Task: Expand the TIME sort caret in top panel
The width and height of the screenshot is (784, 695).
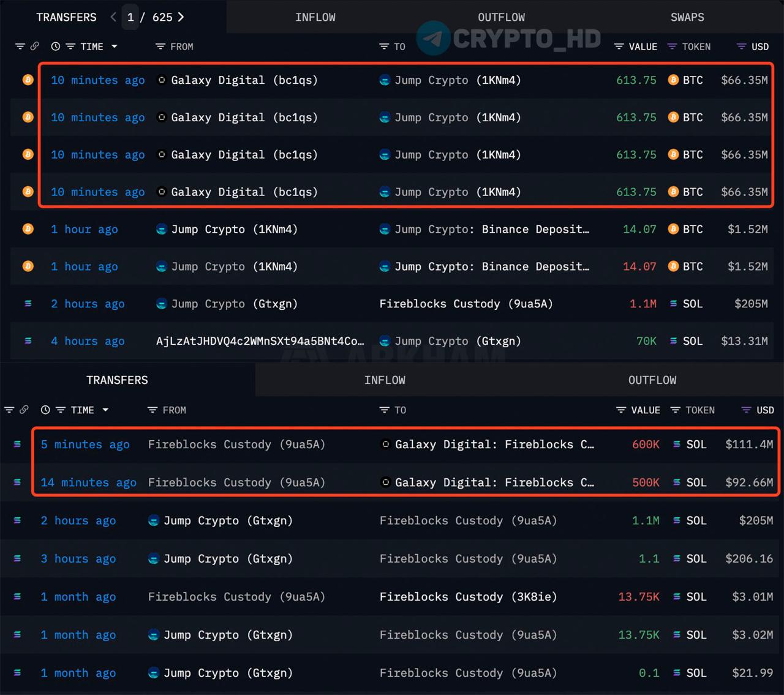Action: [114, 47]
